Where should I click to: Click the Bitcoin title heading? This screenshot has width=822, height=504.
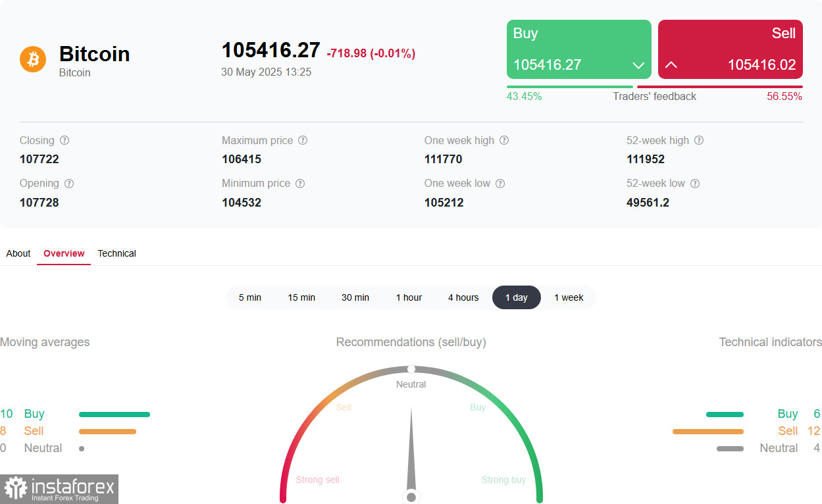coord(95,54)
